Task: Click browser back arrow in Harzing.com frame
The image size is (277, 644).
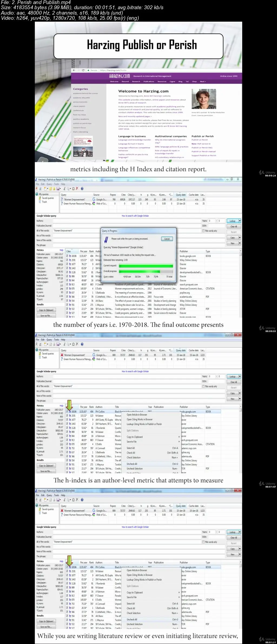Action: point(74,70)
